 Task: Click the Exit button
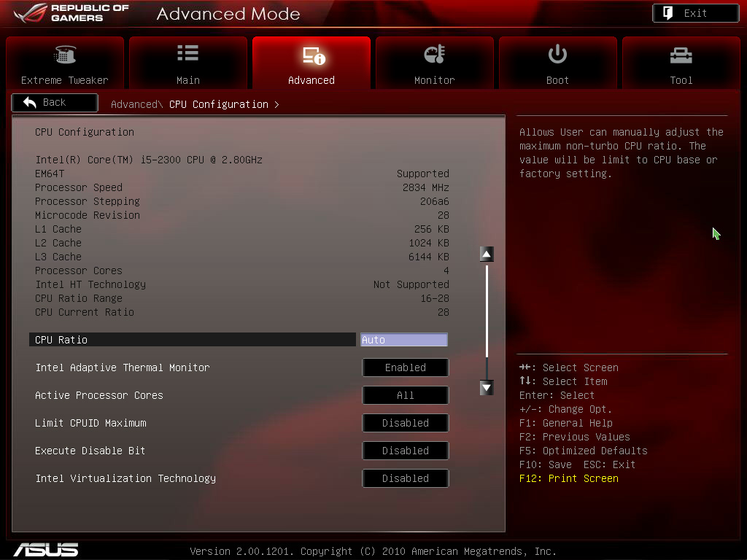pos(695,13)
